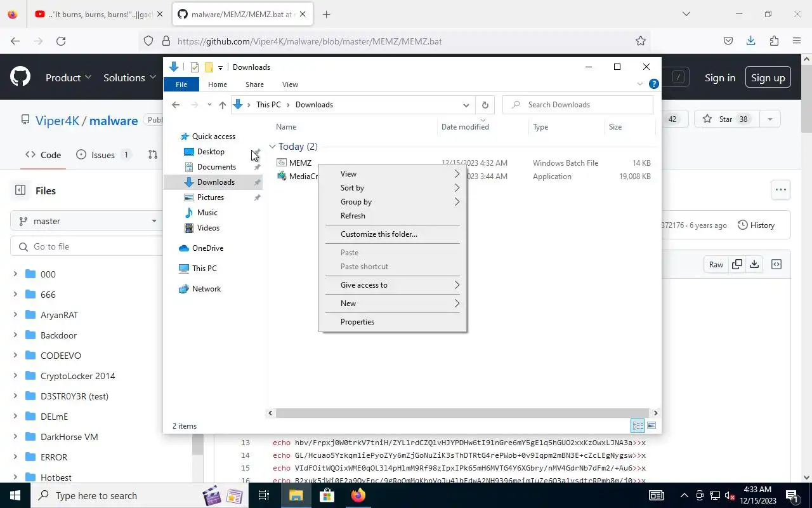Image resolution: width=812 pixels, height=508 pixels.
Task: Bookmark this page star icon
Action: click(x=641, y=41)
